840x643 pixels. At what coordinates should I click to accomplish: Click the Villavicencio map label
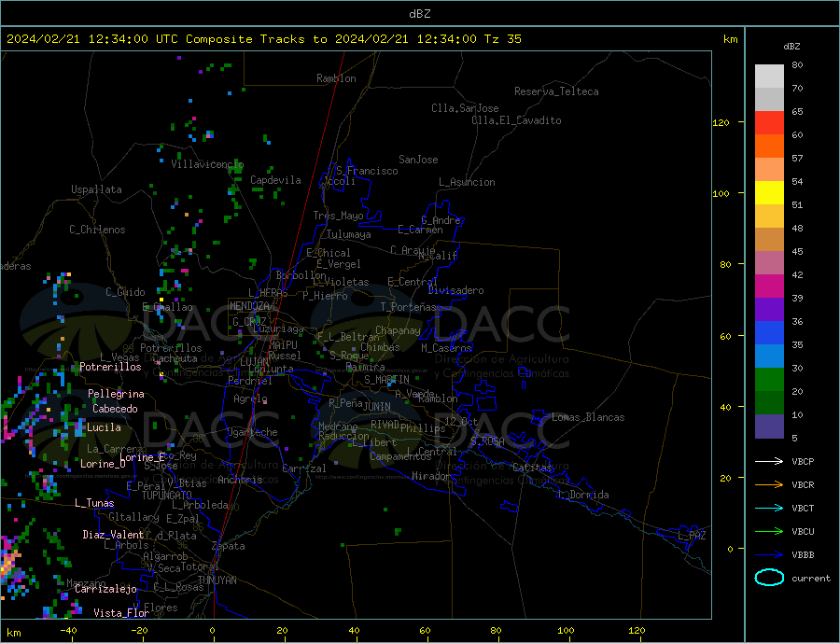207,164
